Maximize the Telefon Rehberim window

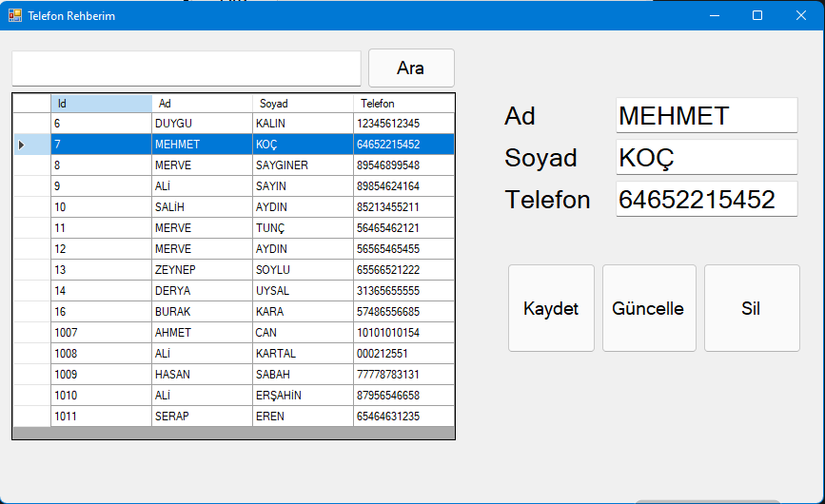[x=757, y=15]
